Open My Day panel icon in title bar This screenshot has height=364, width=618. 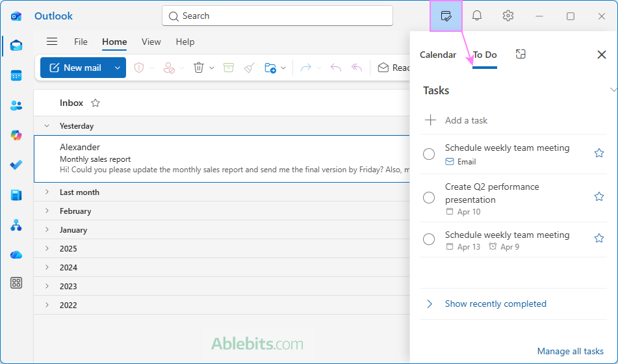coord(446,16)
